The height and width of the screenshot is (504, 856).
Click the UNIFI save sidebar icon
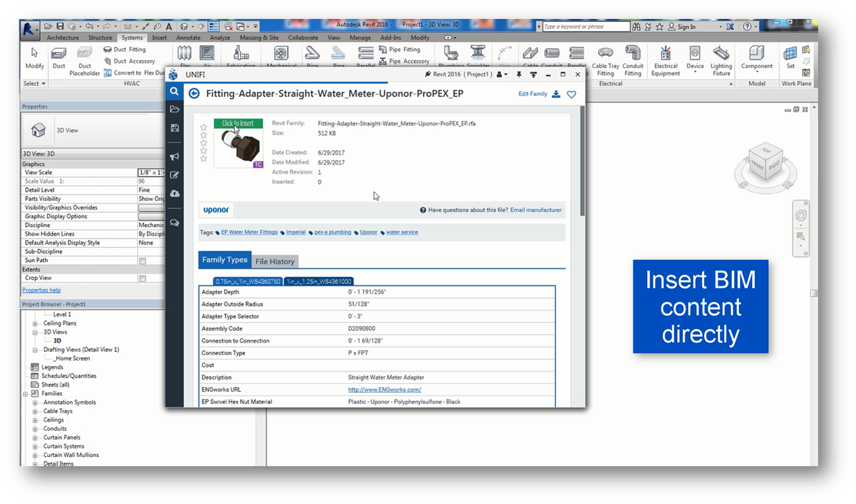[174, 128]
